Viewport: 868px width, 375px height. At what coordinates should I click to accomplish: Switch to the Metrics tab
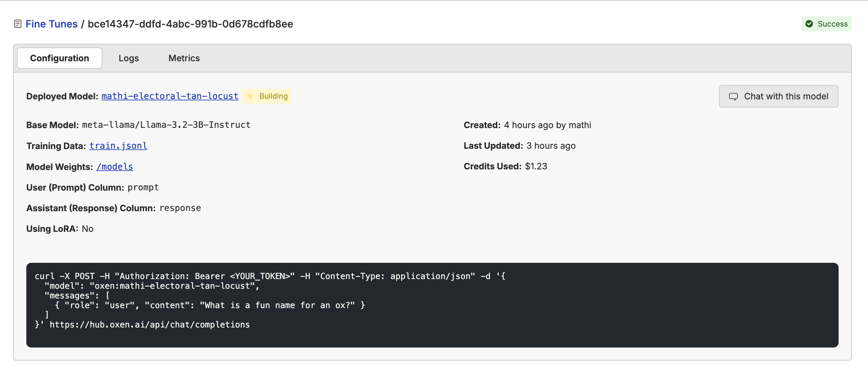184,58
